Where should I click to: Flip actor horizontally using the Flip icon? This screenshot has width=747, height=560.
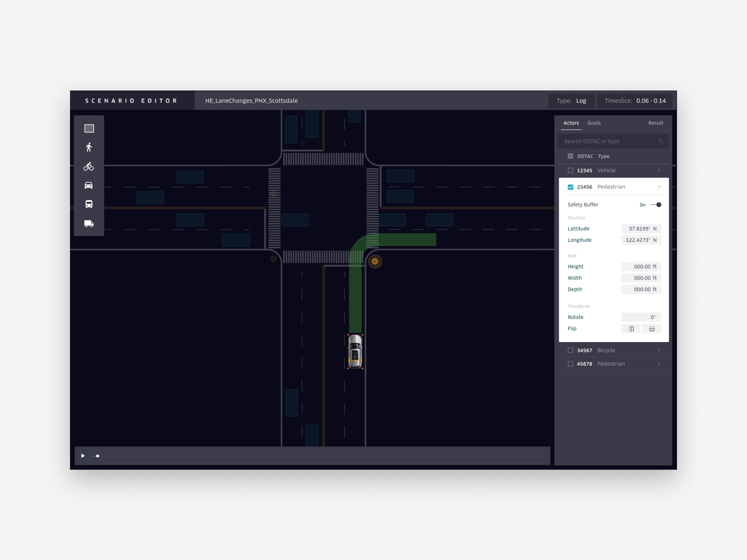pyautogui.click(x=631, y=329)
